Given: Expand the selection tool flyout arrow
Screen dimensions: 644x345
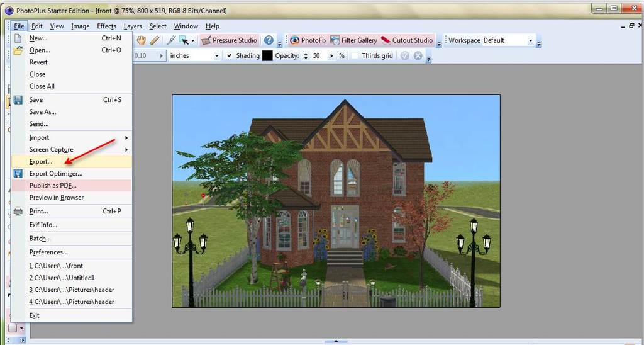Looking at the screenshot, I should tap(192, 40).
